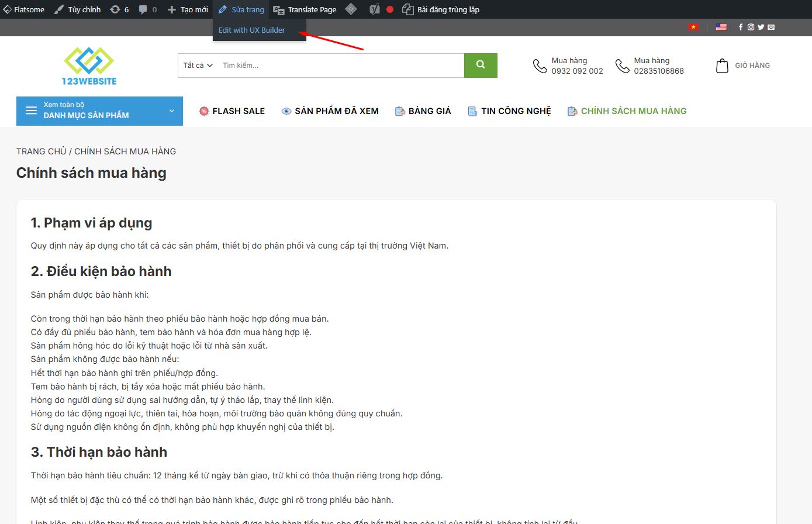The width and height of the screenshot is (812, 524).
Task: Expand the 'Tất cả' search category dropdown
Action: [x=198, y=65]
